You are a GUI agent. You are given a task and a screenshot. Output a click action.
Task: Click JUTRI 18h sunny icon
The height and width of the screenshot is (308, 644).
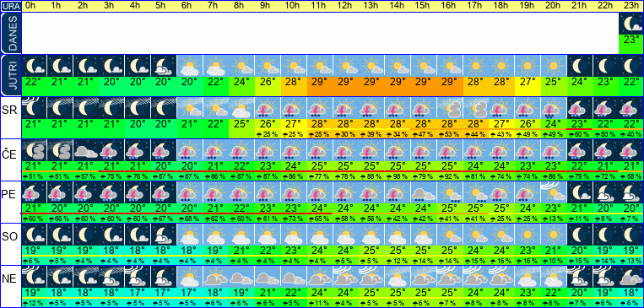pyautogui.click(x=501, y=66)
